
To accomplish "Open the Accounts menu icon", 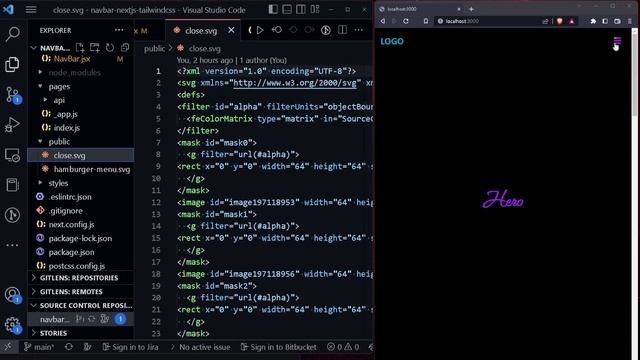I will [12, 294].
